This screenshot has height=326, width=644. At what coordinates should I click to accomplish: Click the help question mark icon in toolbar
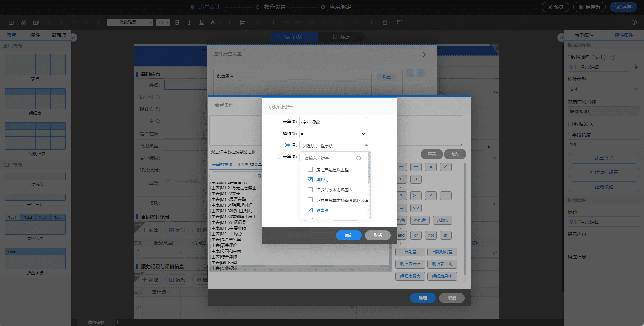coord(634,22)
